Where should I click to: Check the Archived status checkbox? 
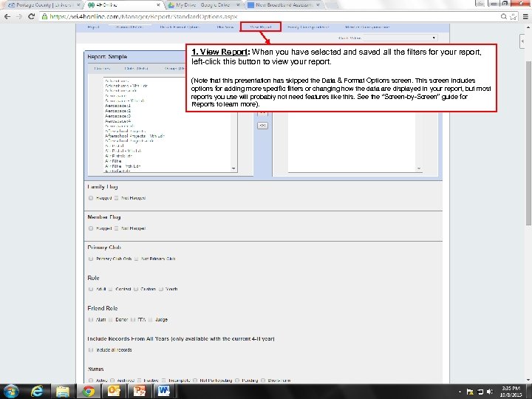click(112, 381)
